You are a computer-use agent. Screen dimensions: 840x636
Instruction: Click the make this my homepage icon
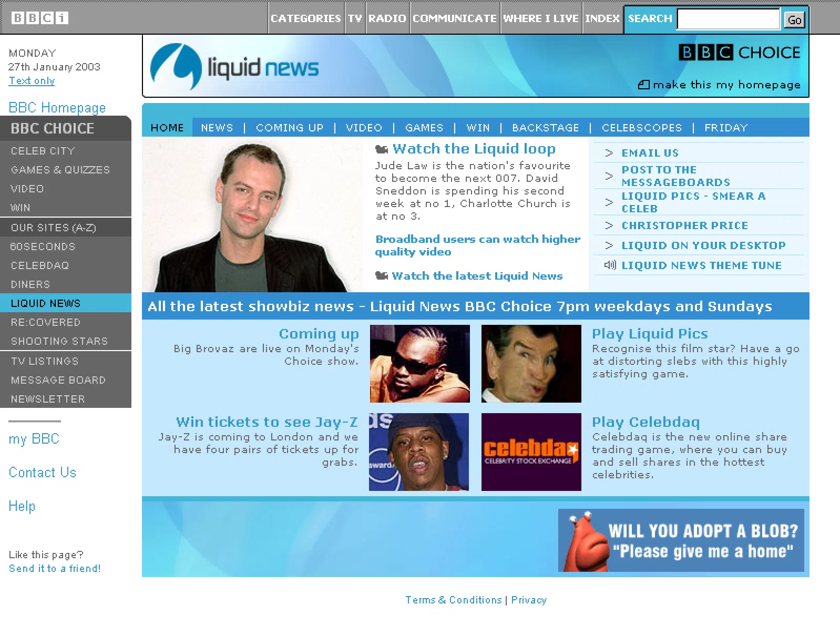pos(643,85)
